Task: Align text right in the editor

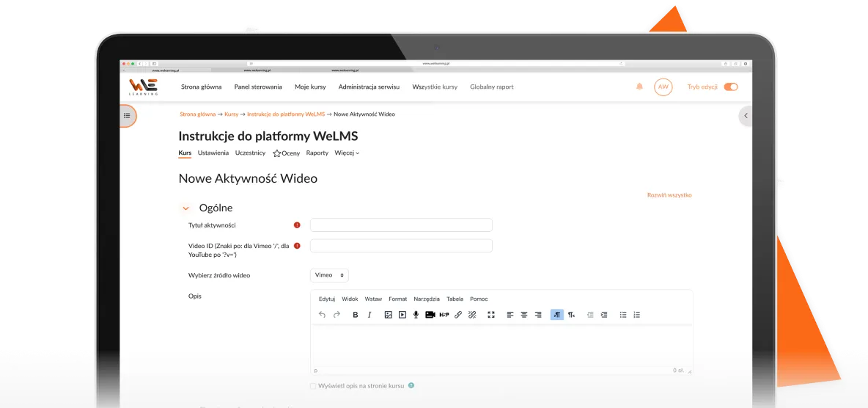Action: click(537, 315)
